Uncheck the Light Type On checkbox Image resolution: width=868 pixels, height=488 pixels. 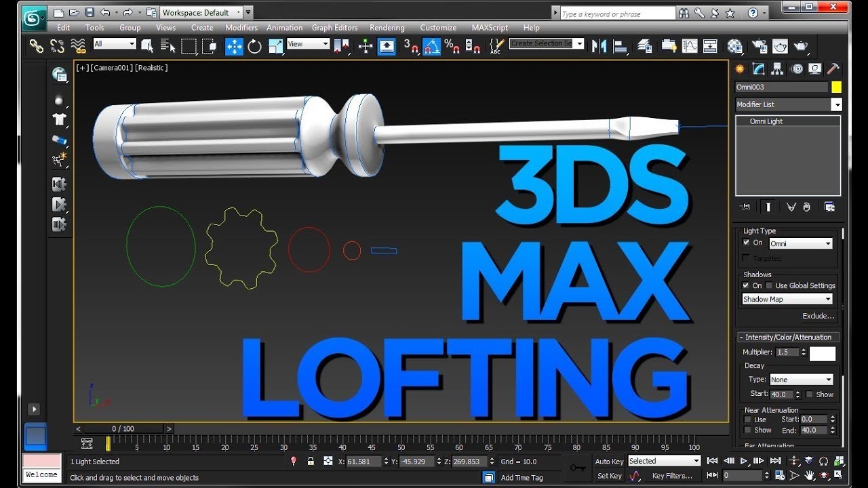[747, 242]
